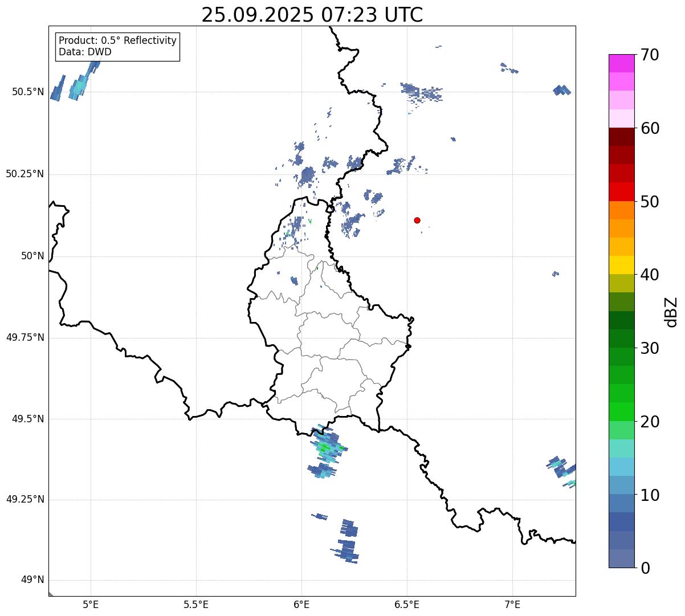The height and width of the screenshot is (616, 685).
Task: Click the 49.75°N latitude label
Action: pyautogui.click(x=25, y=337)
